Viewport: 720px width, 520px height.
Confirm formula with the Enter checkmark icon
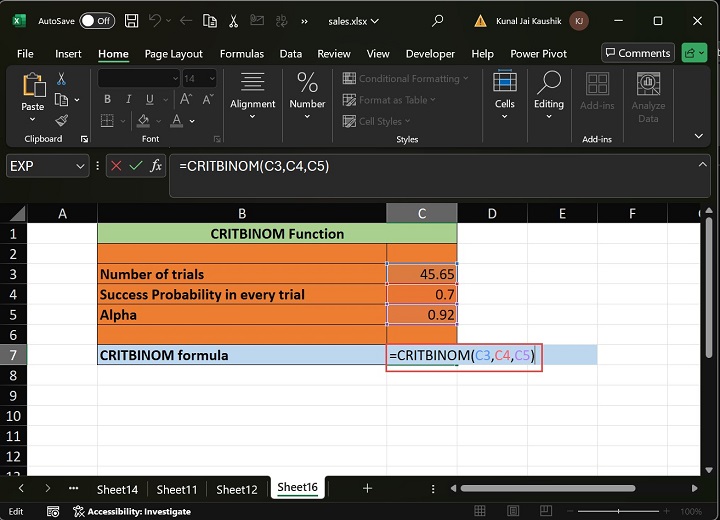pyautogui.click(x=136, y=166)
